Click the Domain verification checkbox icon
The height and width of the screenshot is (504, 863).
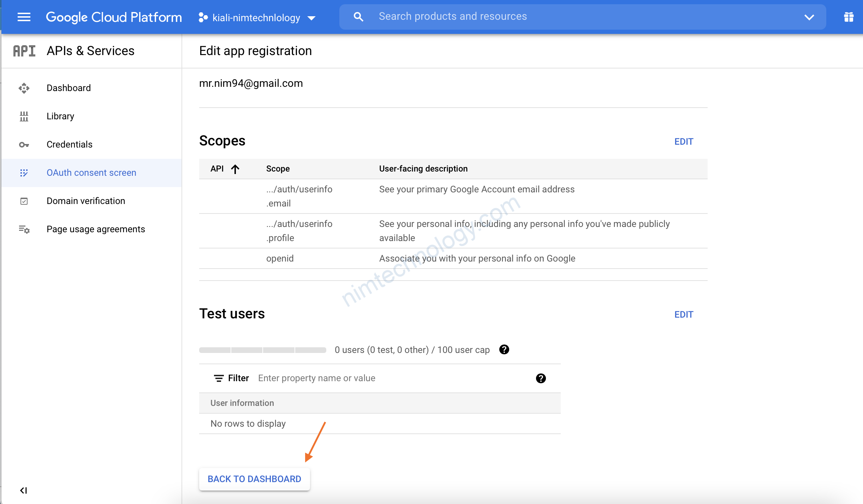pos(24,201)
